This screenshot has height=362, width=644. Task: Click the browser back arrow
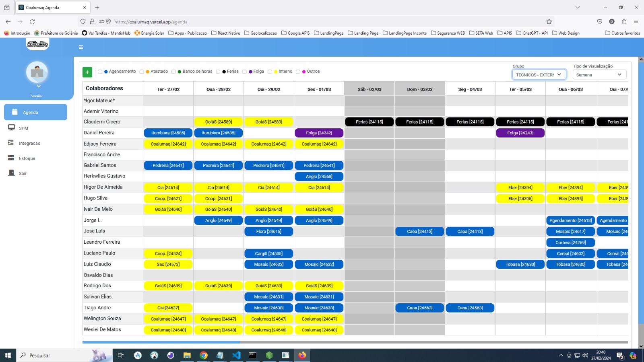coord(8,22)
